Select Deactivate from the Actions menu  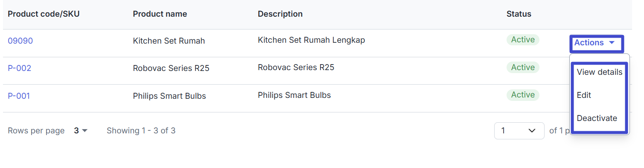coord(597,118)
